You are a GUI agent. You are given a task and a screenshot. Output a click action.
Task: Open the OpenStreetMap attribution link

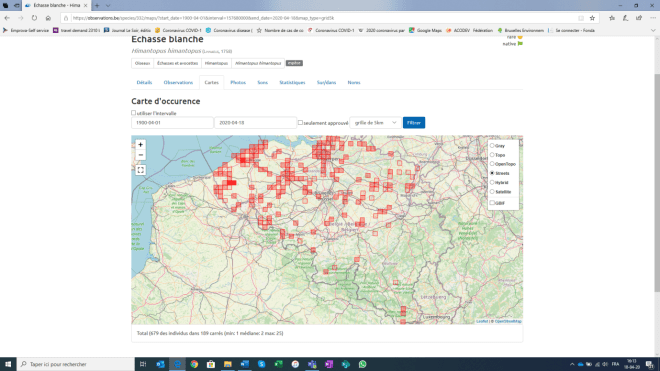(508, 321)
